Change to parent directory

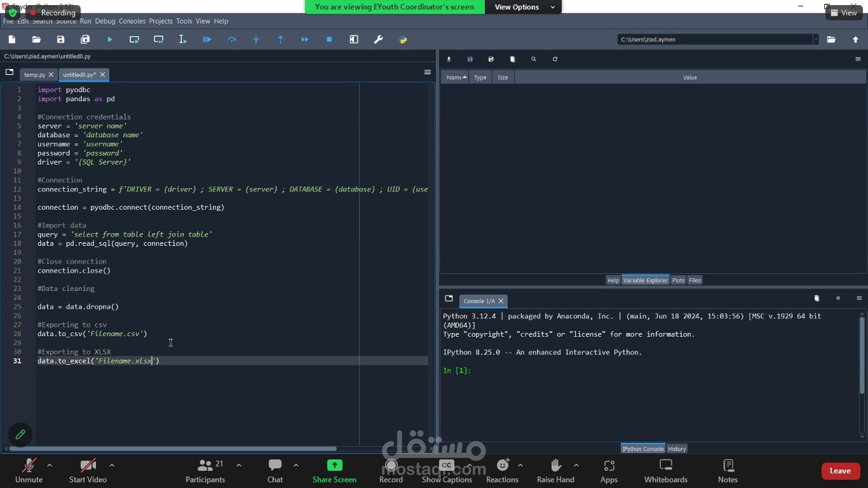(x=855, y=39)
